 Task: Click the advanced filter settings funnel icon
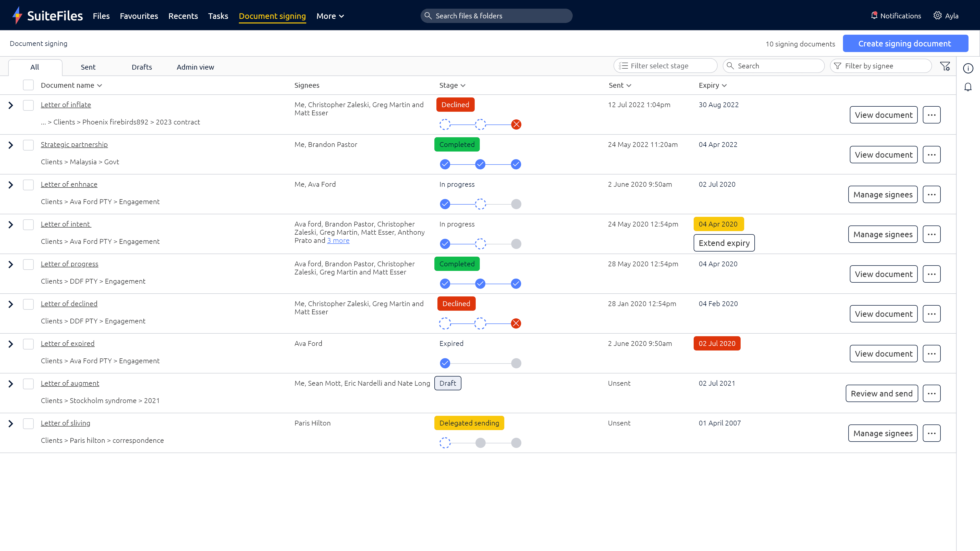(945, 66)
